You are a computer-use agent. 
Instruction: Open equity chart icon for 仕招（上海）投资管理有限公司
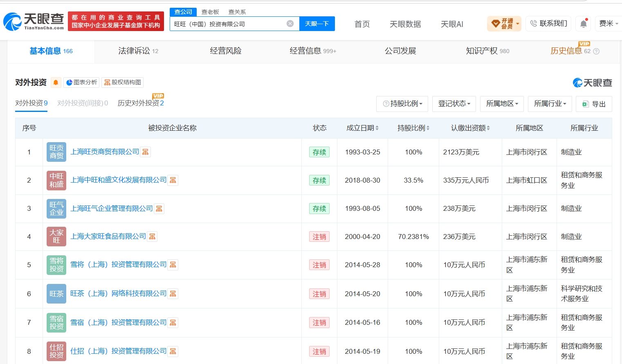(173, 351)
